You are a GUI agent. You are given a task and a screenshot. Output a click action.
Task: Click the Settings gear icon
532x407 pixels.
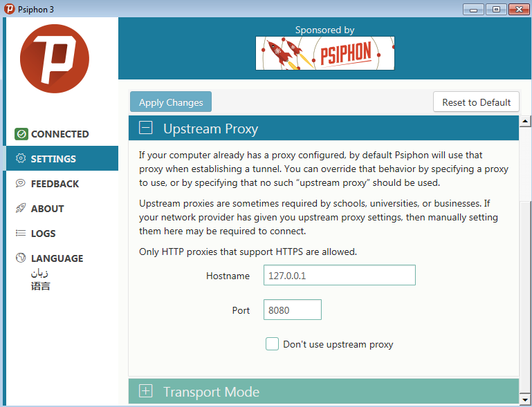click(x=21, y=158)
